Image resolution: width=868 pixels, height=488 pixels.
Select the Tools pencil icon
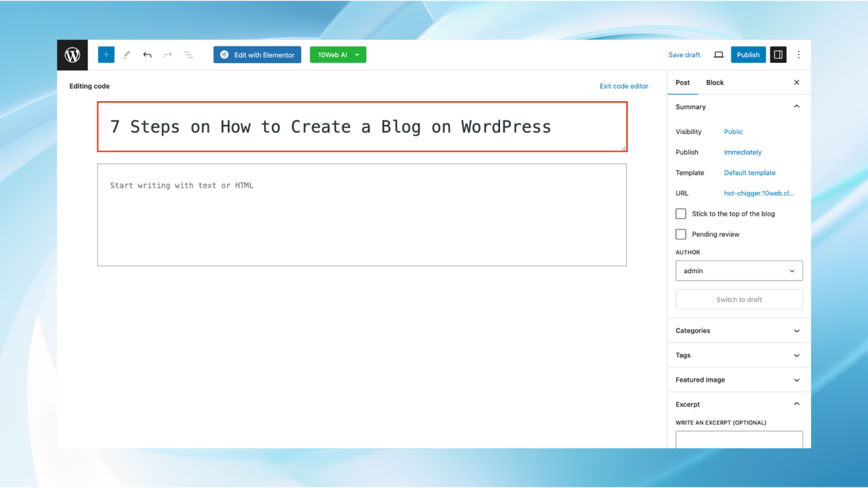(x=127, y=54)
